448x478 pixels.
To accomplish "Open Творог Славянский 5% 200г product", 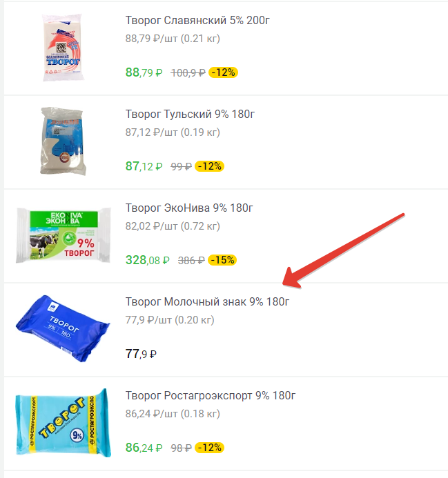I will (197, 21).
